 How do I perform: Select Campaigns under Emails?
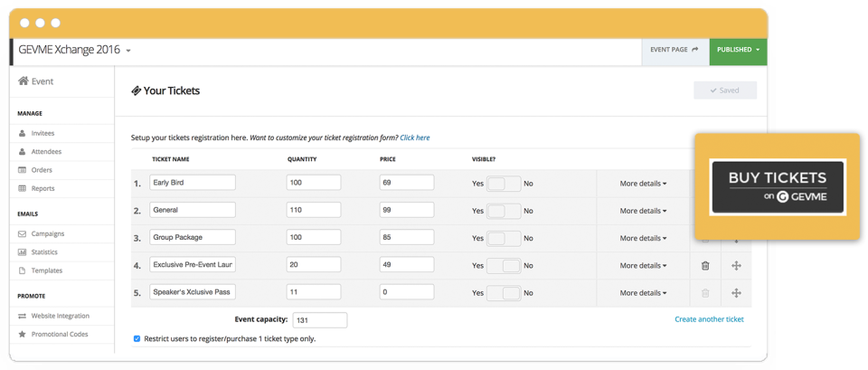(x=48, y=233)
